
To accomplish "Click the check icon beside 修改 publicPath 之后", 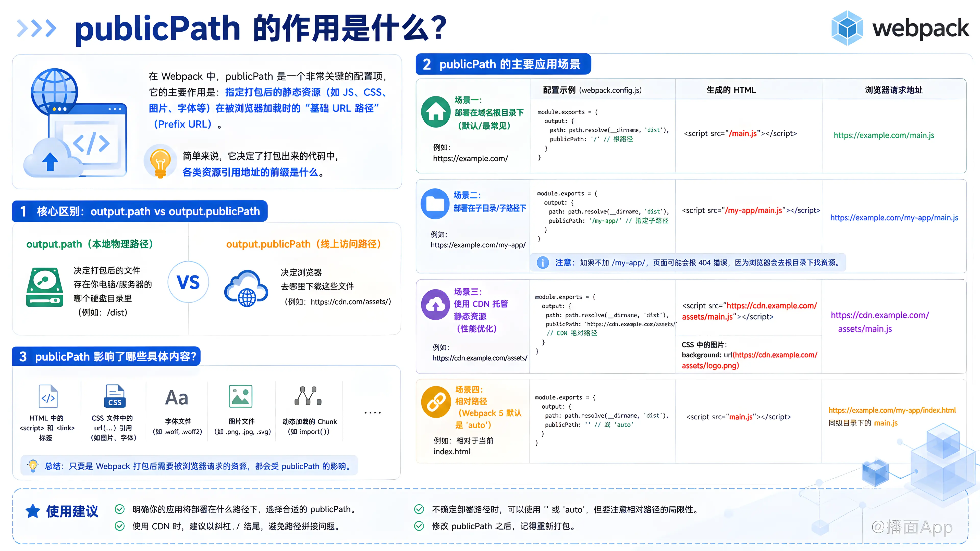I will click(419, 526).
